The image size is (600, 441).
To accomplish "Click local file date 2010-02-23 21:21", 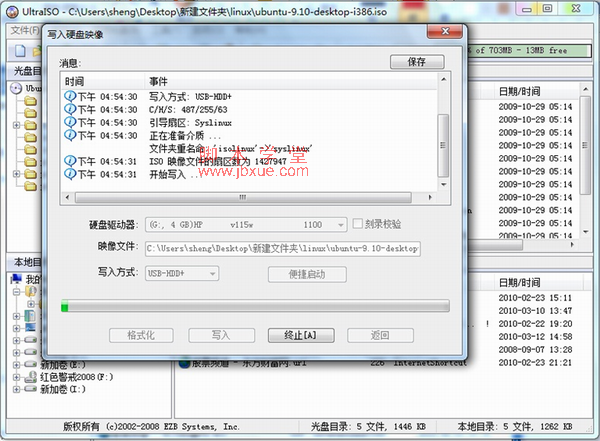I will 535,363.
